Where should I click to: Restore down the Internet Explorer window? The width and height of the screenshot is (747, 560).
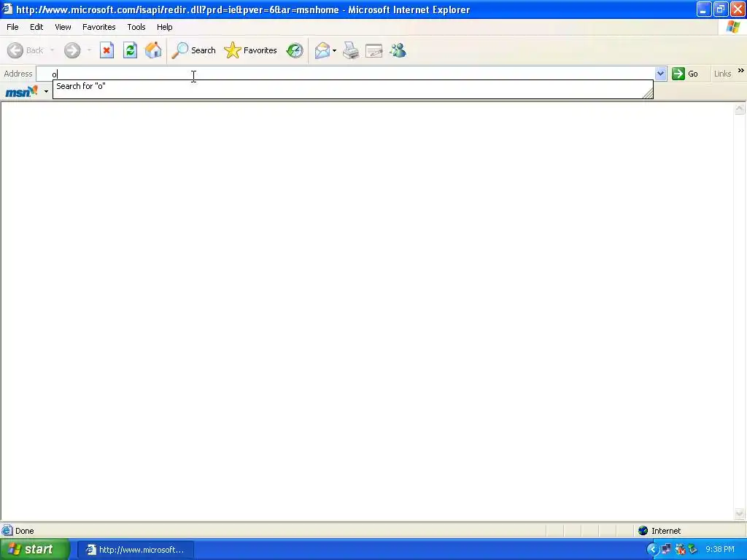[720, 9]
